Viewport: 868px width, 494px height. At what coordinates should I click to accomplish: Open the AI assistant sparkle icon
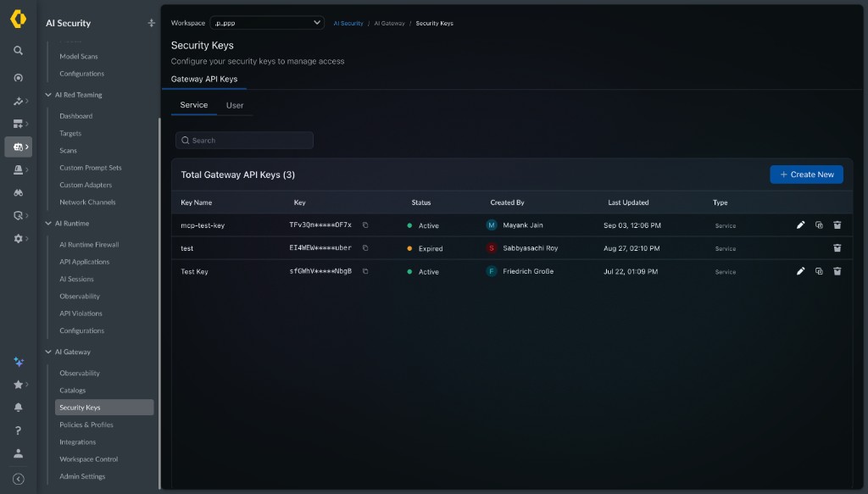pyautogui.click(x=19, y=361)
